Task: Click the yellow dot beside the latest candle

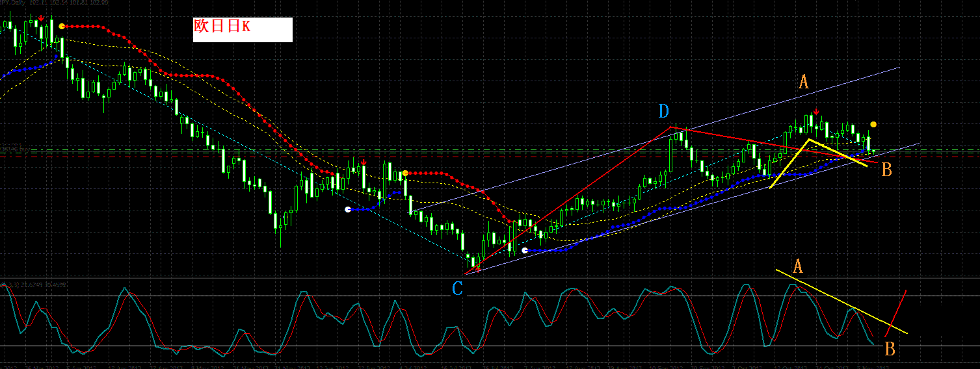Action: point(873,124)
